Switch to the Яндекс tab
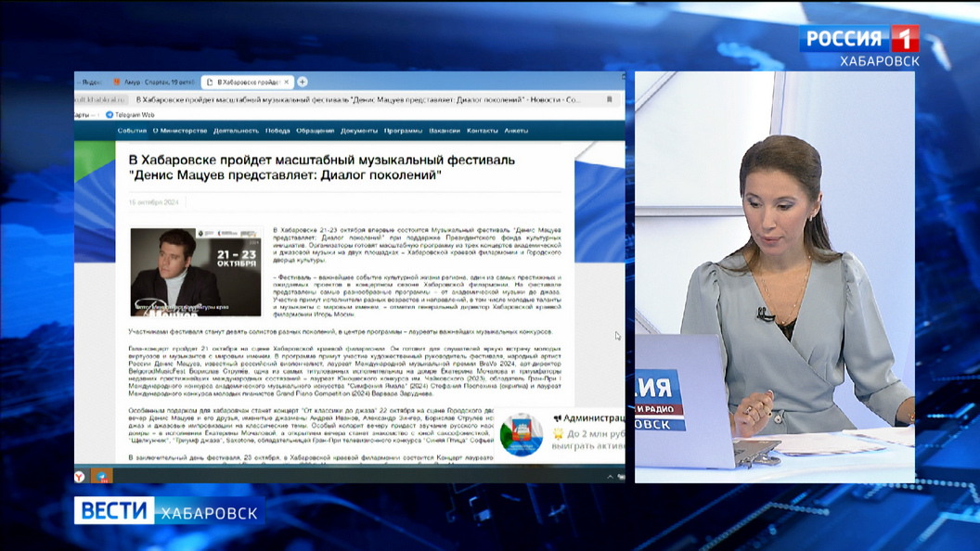The height and width of the screenshot is (551, 980). pyautogui.click(x=90, y=82)
